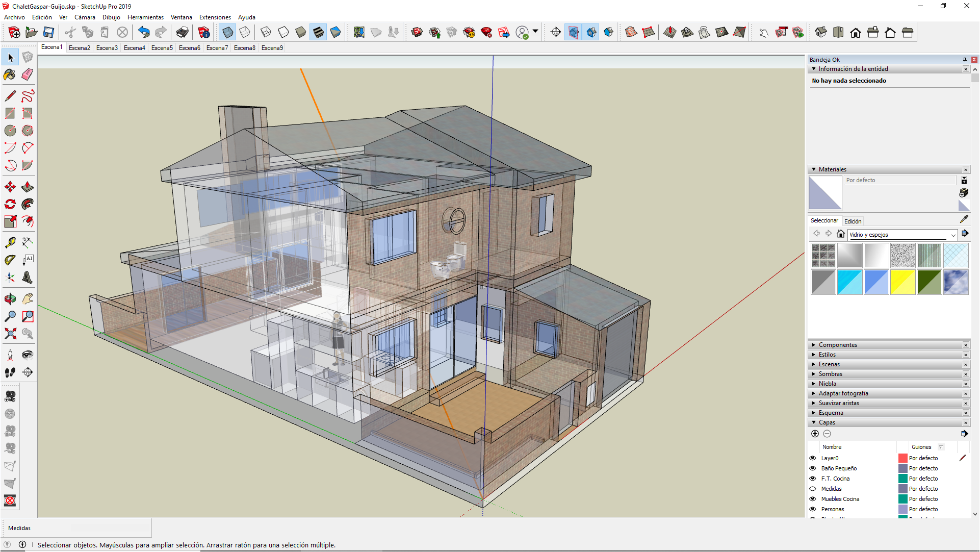Image resolution: width=980 pixels, height=552 pixels.
Task: Save the model with floppy icon
Action: (x=48, y=33)
